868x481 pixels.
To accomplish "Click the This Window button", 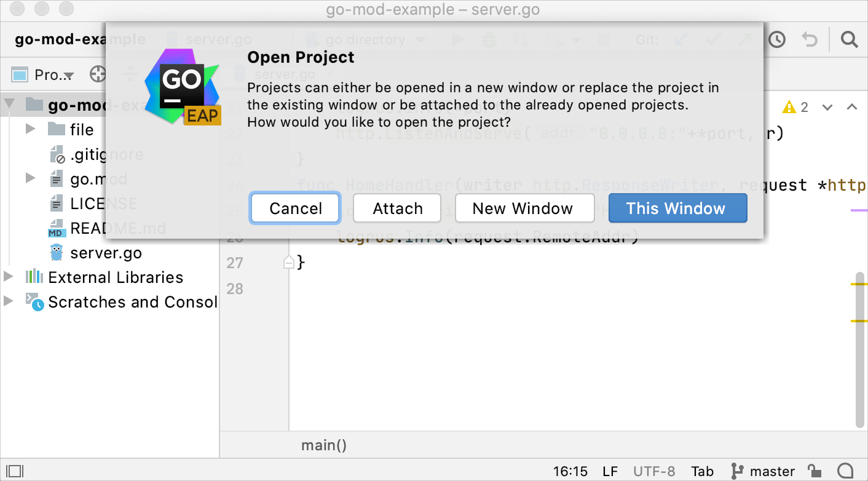I will coord(677,209).
